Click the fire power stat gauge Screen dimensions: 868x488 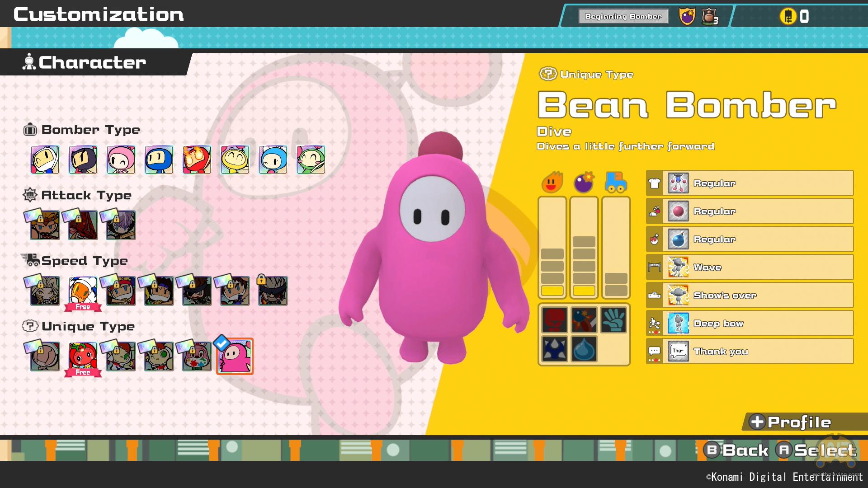[552, 248]
